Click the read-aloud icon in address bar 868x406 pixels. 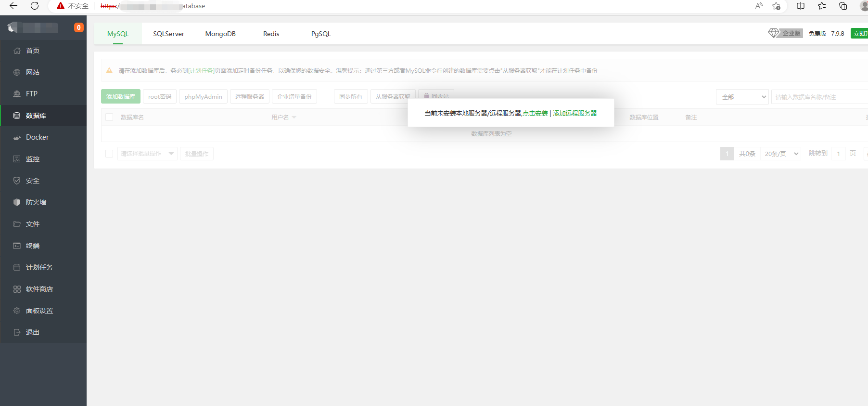click(x=759, y=6)
